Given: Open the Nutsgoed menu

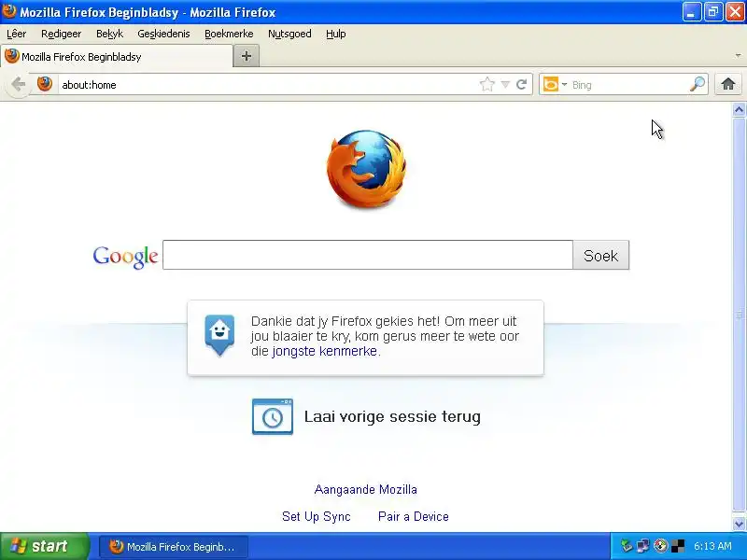Looking at the screenshot, I should pyautogui.click(x=289, y=34).
